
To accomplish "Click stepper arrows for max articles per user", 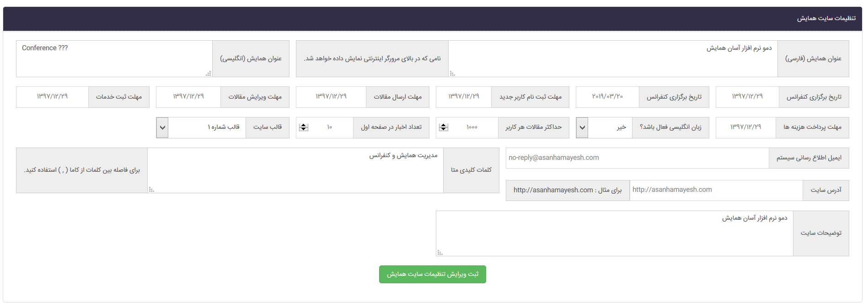I will (443, 127).
